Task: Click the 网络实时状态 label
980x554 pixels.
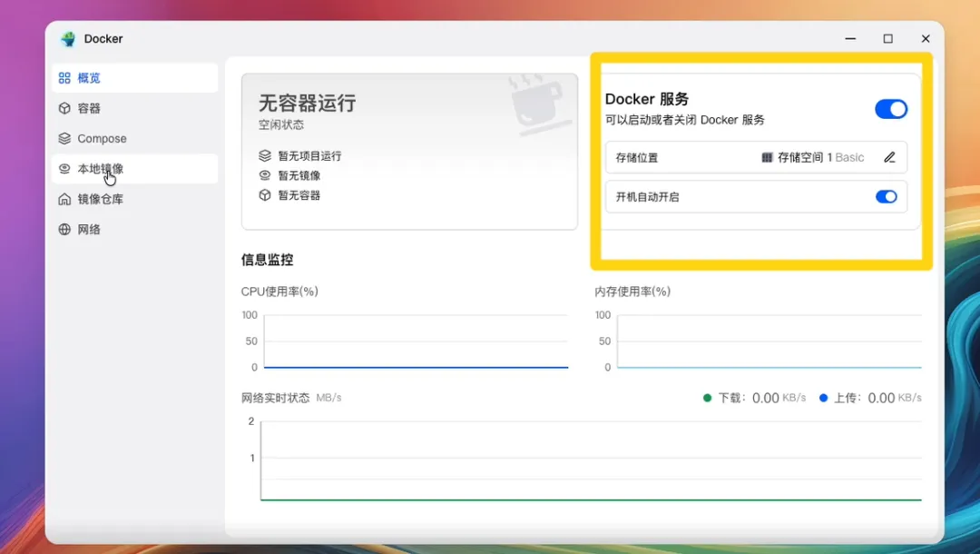Action: 276,398
